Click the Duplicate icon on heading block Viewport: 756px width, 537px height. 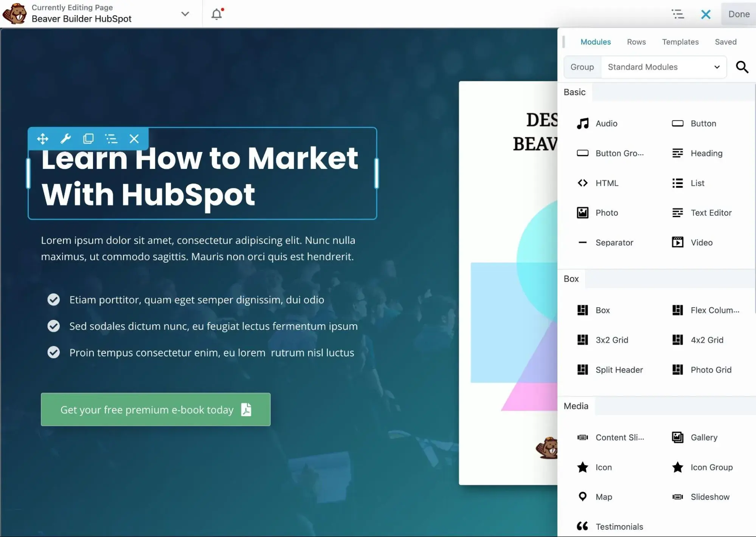point(88,138)
